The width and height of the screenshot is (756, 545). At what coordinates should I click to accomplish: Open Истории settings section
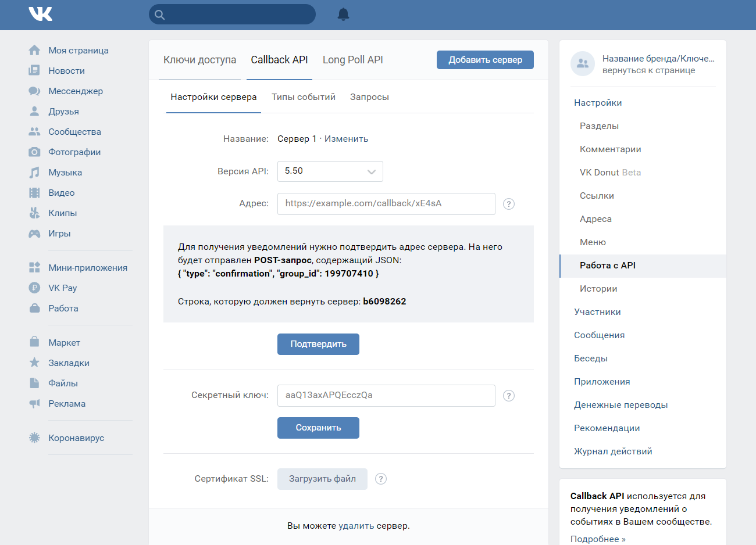(643, 289)
